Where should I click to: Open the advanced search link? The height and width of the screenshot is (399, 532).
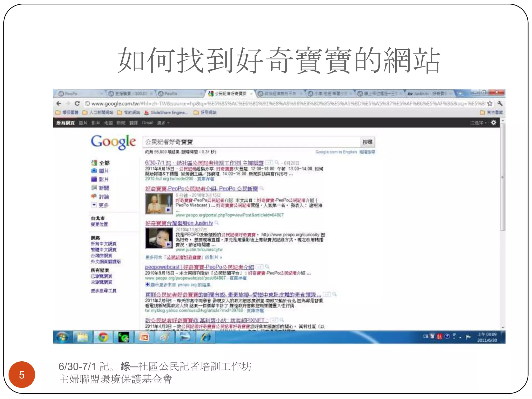point(367,152)
